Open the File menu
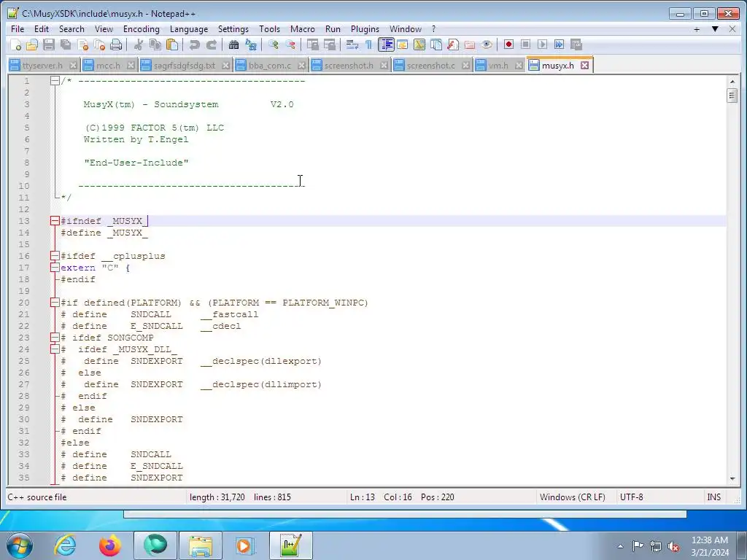 18,29
